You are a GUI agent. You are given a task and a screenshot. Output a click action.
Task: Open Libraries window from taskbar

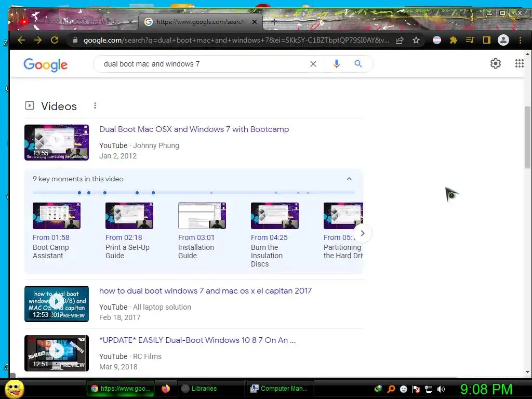pyautogui.click(x=210, y=389)
